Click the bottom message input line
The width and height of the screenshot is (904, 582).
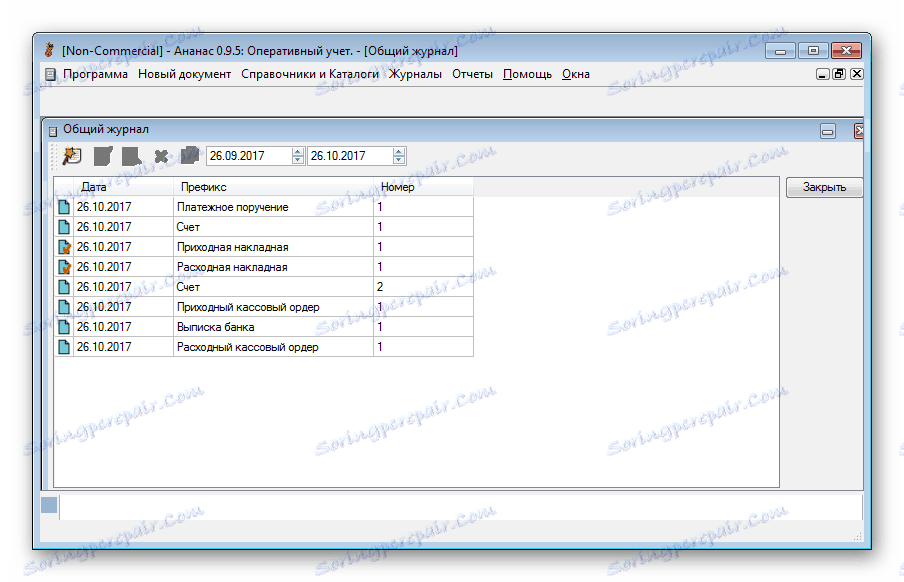(461, 507)
